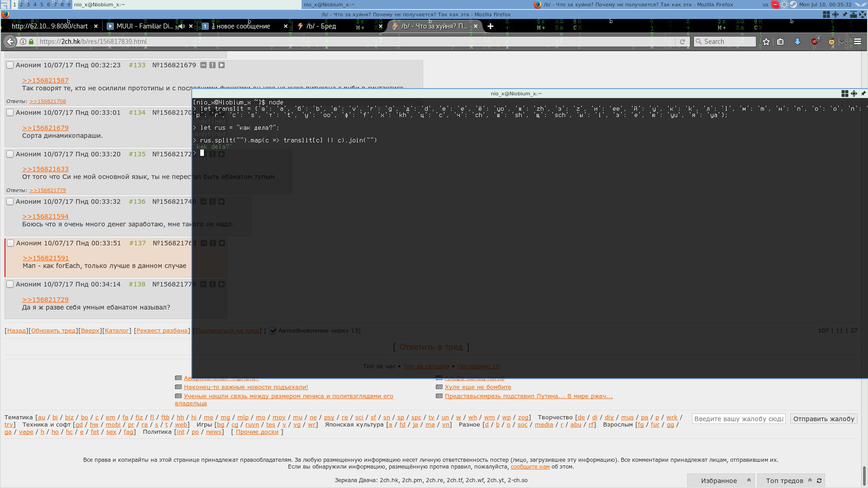
Task: Click the 'Каталог' link
Action: click(117, 331)
